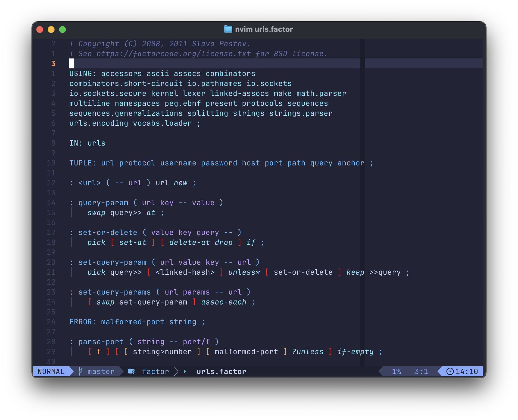The width and height of the screenshot is (518, 420).
Task: Click the password slot in the TUPLE line
Action: point(219,163)
